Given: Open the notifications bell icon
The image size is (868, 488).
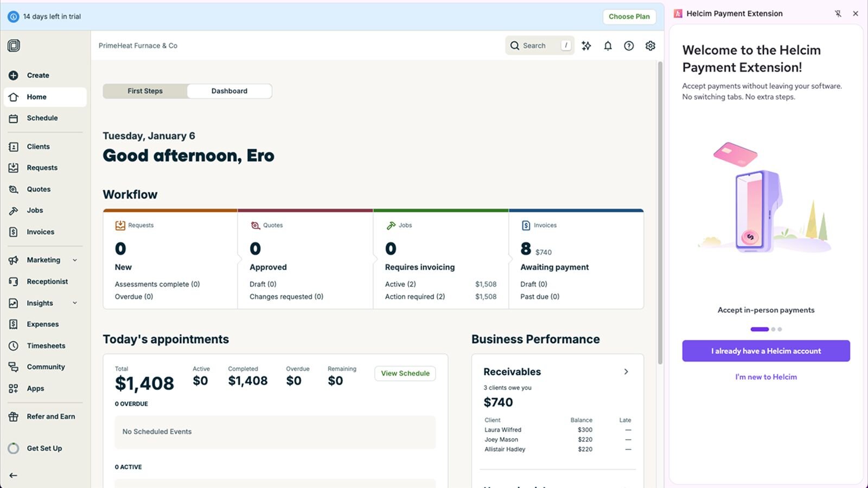Looking at the screenshot, I should pos(608,46).
